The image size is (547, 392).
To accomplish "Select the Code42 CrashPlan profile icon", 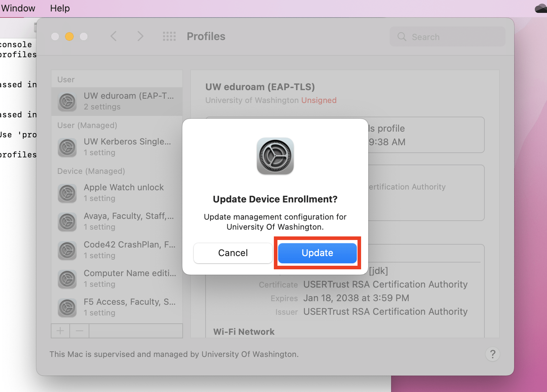I will (x=67, y=250).
